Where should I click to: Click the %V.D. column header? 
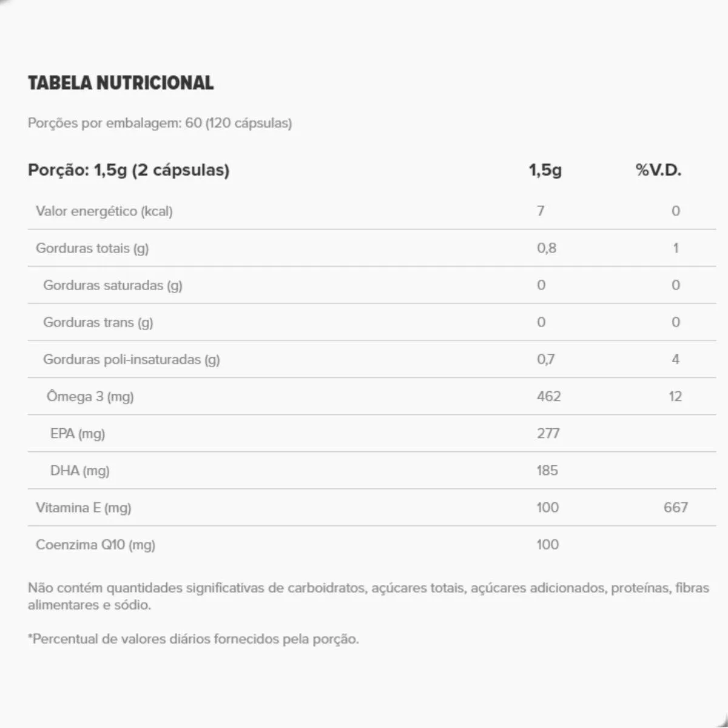point(658,170)
